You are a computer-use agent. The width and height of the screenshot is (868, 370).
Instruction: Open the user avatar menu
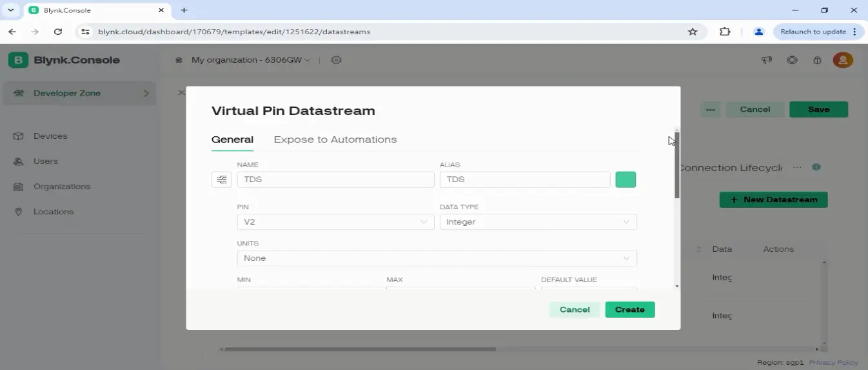tap(843, 60)
